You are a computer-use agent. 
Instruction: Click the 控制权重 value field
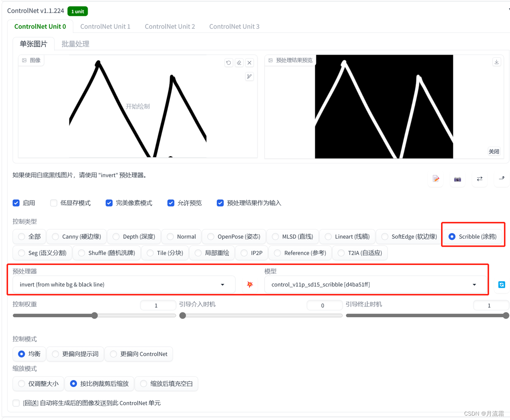click(158, 305)
